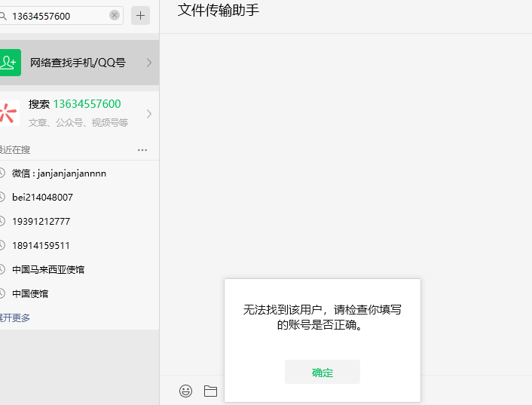Click the clock icon beside 19391212777
Viewport: 532px width, 405px height.
(x=2, y=221)
